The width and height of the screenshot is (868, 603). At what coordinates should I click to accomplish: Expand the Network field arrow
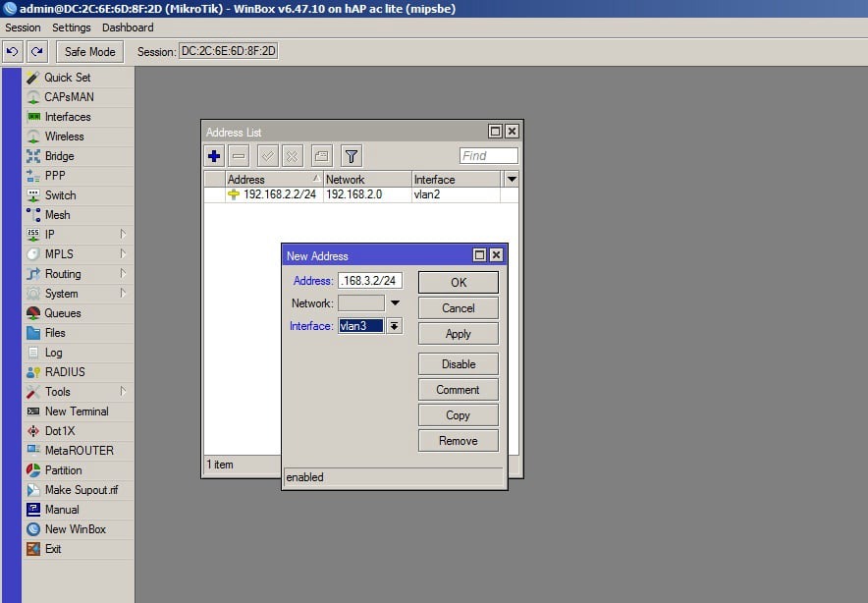395,303
